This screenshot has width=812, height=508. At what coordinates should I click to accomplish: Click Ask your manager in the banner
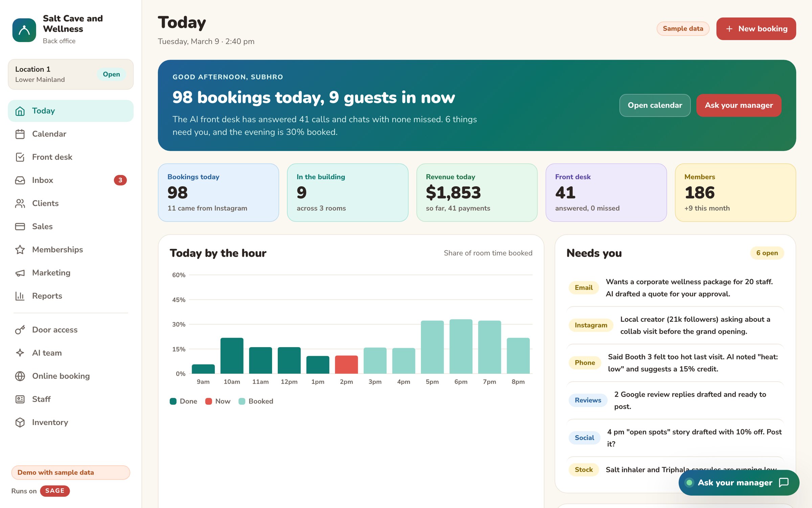point(739,105)
